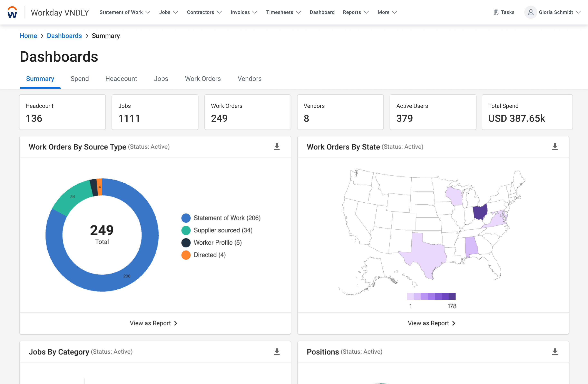Click the user avatar icon

tap(530, 12)
